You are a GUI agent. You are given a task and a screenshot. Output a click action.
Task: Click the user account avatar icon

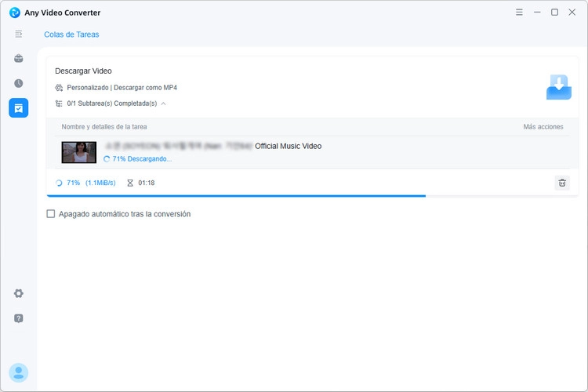tap(18, 373)
